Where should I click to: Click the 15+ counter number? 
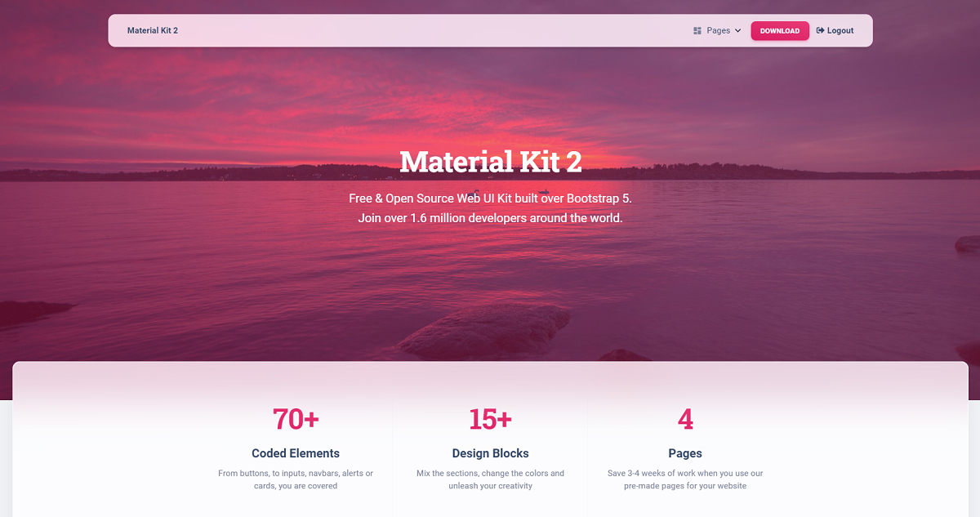pyautogui.click(x=490, y=419)
